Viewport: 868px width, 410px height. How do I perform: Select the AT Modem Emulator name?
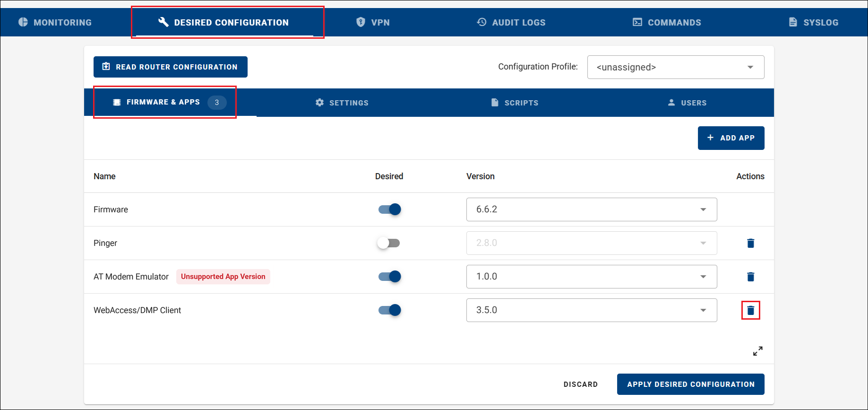(x=131, y=277)
